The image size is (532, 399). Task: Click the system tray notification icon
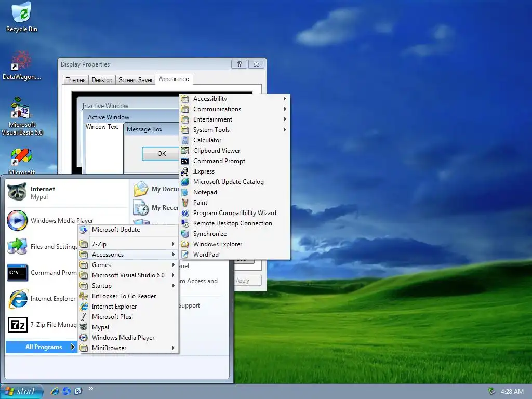(x=491, y=391)
